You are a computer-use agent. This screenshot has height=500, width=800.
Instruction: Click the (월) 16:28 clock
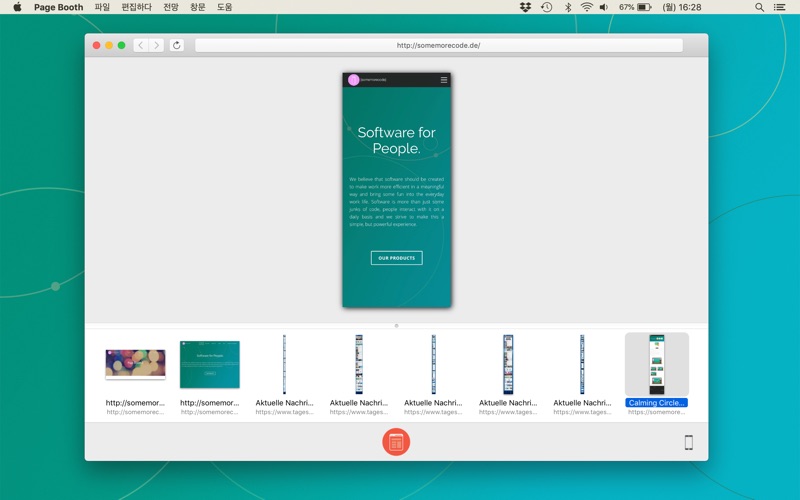coord(682,7)
